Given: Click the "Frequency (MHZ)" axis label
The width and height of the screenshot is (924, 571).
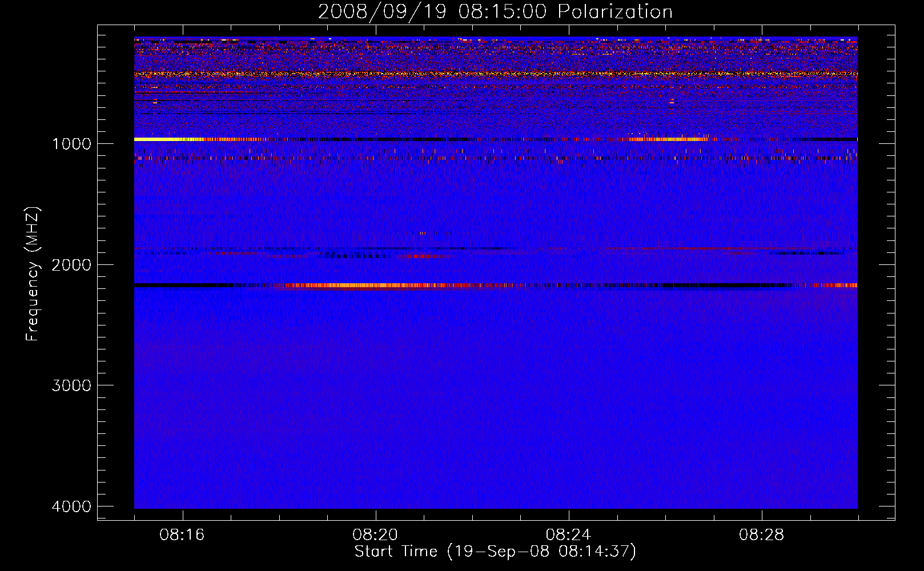Looking at the screenshot, I should [x=33, y=274].
